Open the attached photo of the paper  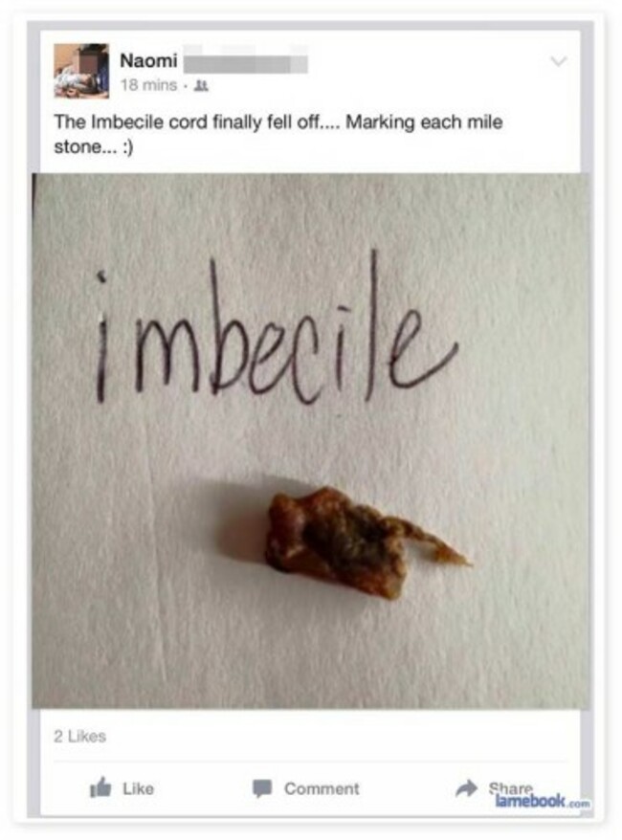pos(311,440)
